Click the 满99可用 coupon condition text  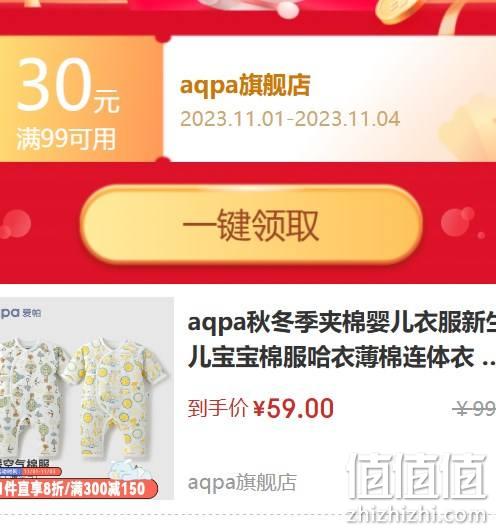click(x=66, y=139)
